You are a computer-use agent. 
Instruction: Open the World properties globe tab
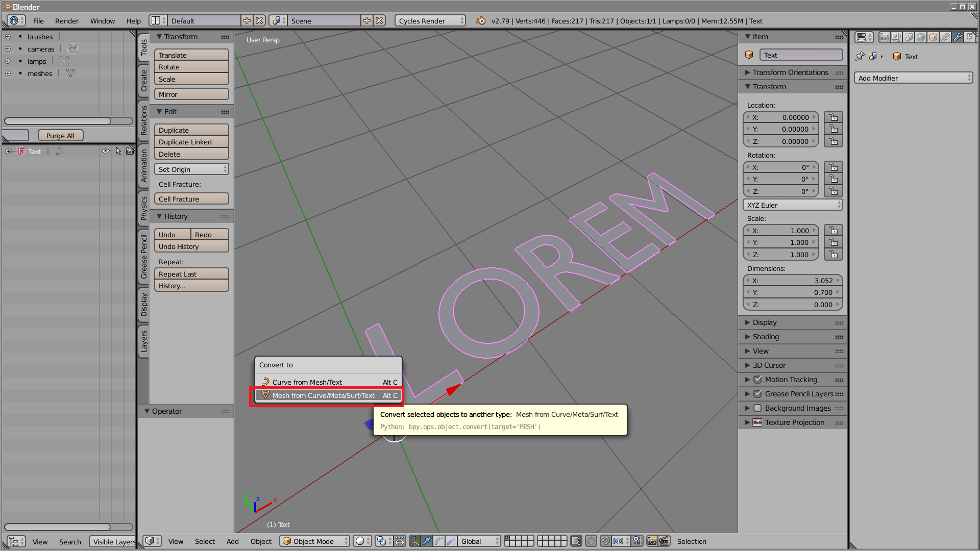(921, 37)
